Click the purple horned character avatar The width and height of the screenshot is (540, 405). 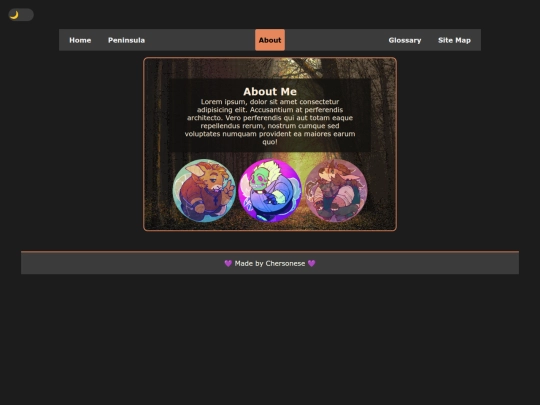point(336,190)
